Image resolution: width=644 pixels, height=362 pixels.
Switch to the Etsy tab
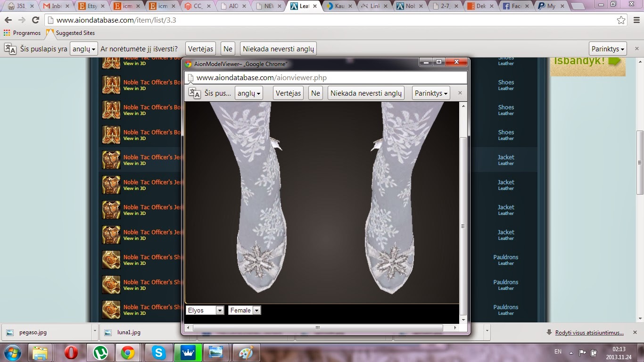coord(91,6)
